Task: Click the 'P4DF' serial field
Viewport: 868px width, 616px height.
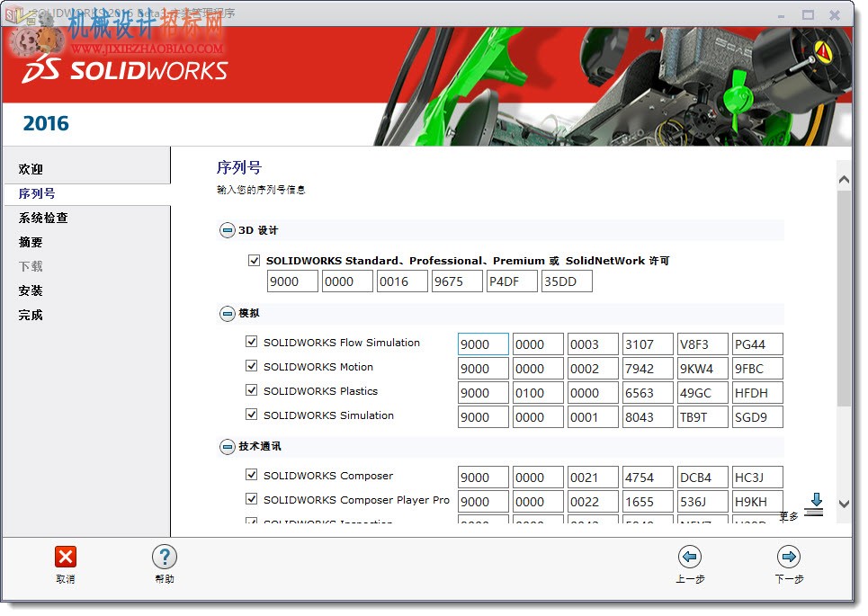Action: (x=512, y=281)
